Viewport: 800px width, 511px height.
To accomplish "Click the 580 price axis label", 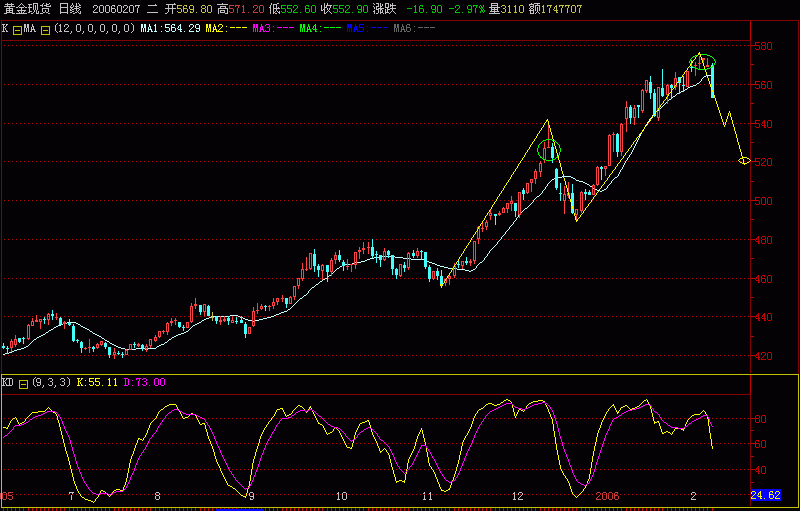I will coord(764,46).
